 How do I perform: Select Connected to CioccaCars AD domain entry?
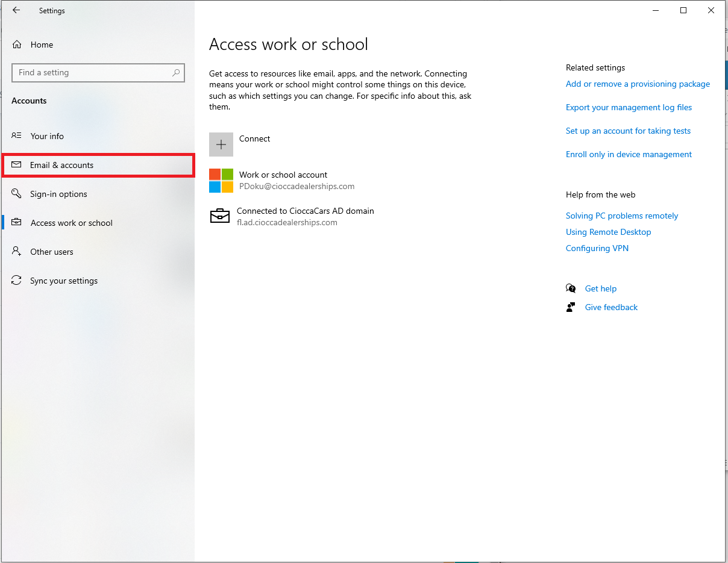click(292, 216)
